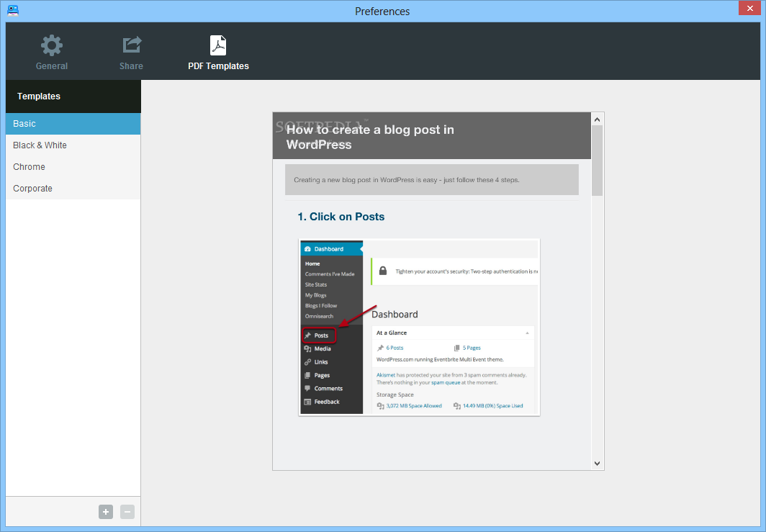
Task: Click the preview scrollbar thumb
Action: [x=597, y=161]
